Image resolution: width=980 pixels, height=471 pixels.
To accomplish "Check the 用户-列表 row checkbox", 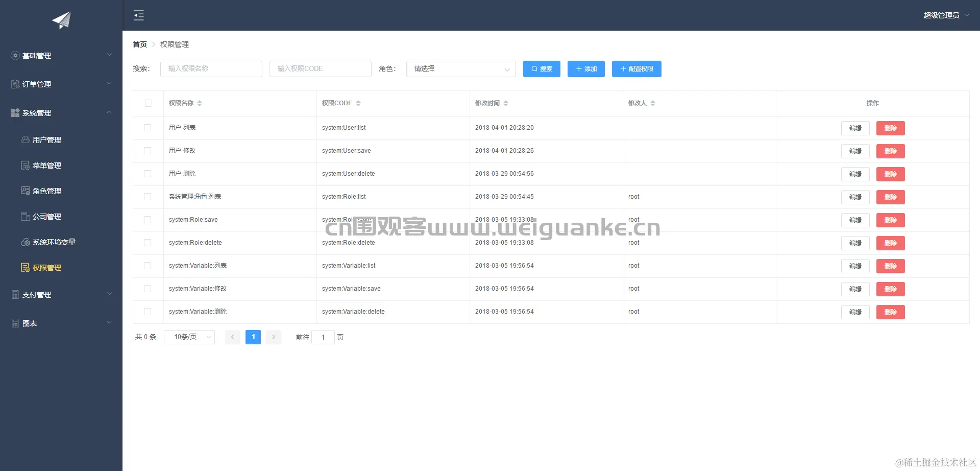I will click(148, 128).
